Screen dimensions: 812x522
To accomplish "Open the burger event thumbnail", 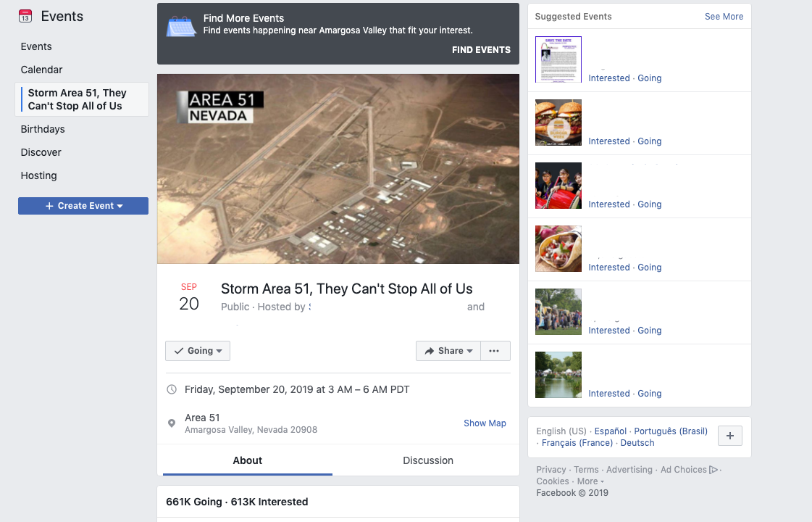I will click(558, 123).
